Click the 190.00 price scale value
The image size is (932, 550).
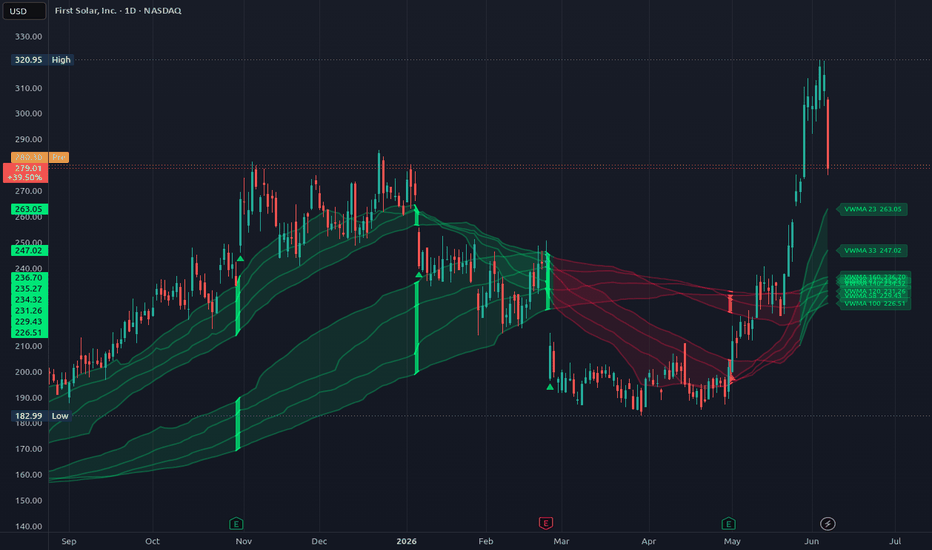[29, 398]
